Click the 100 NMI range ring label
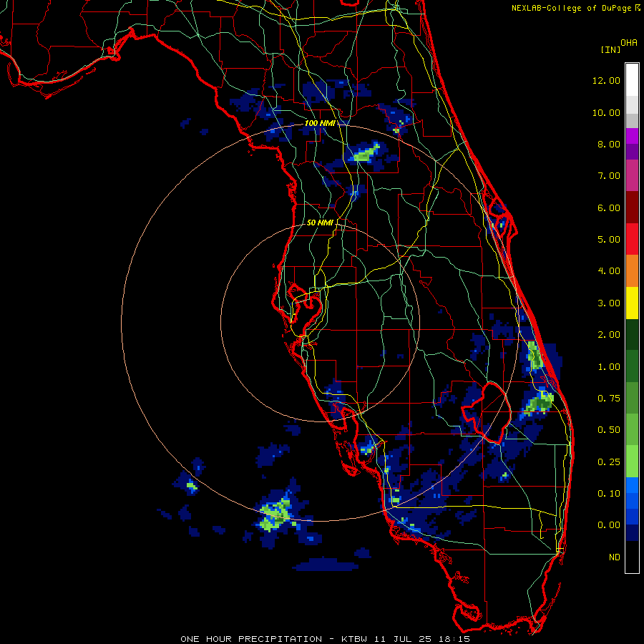This screenshot has width=644, height=644. click(x=320, y=123)
